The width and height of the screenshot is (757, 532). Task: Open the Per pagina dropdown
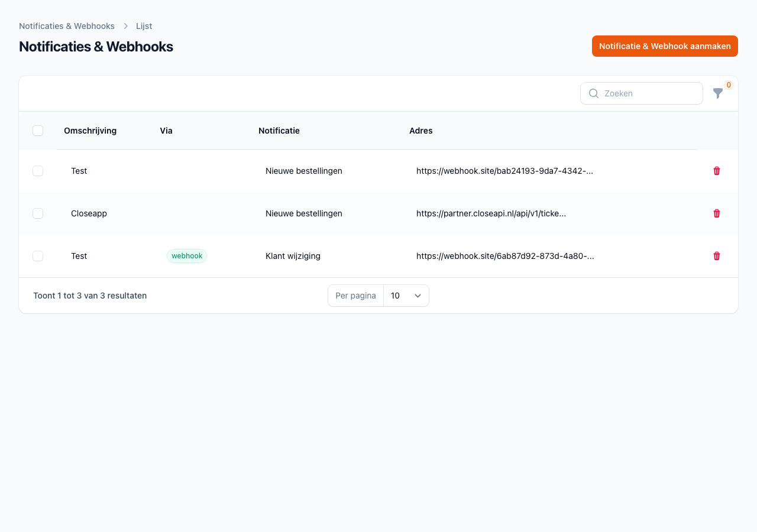[406, 296]
